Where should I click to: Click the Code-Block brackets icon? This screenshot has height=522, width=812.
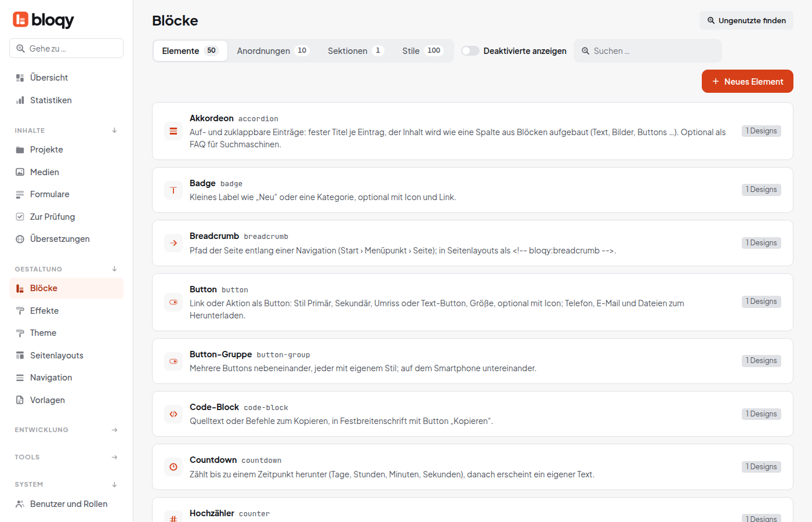(x=173, y=414)
